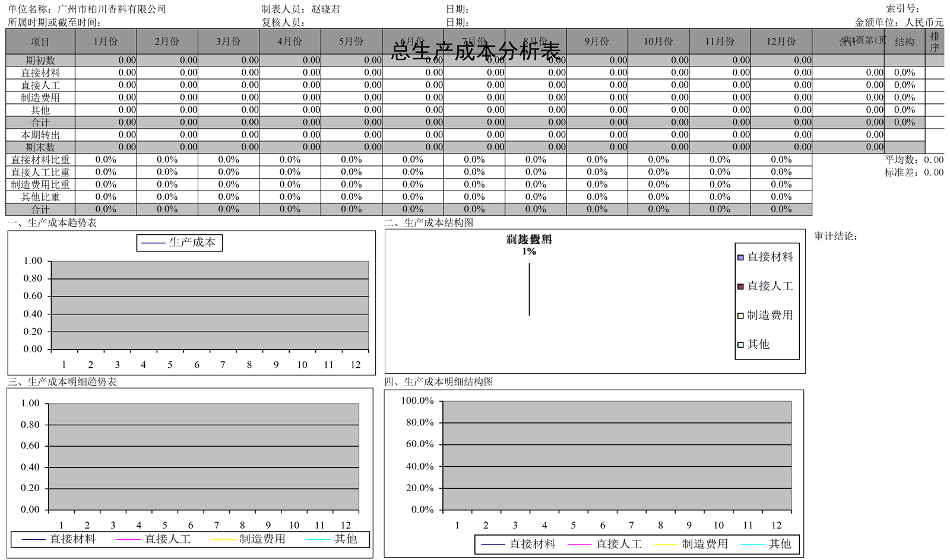Select the cyan 其他 legend marker

pos(740,344)
